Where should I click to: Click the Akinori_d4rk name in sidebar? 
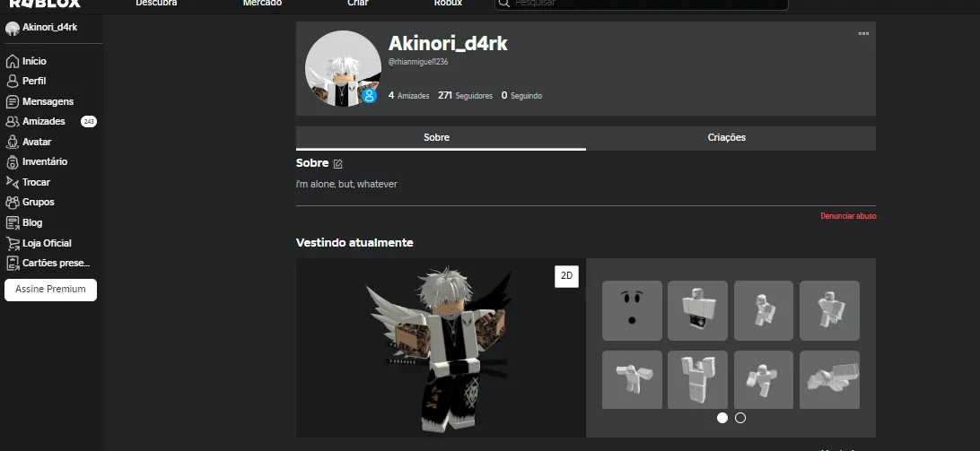pyautogui.click(x=50, y=28)
